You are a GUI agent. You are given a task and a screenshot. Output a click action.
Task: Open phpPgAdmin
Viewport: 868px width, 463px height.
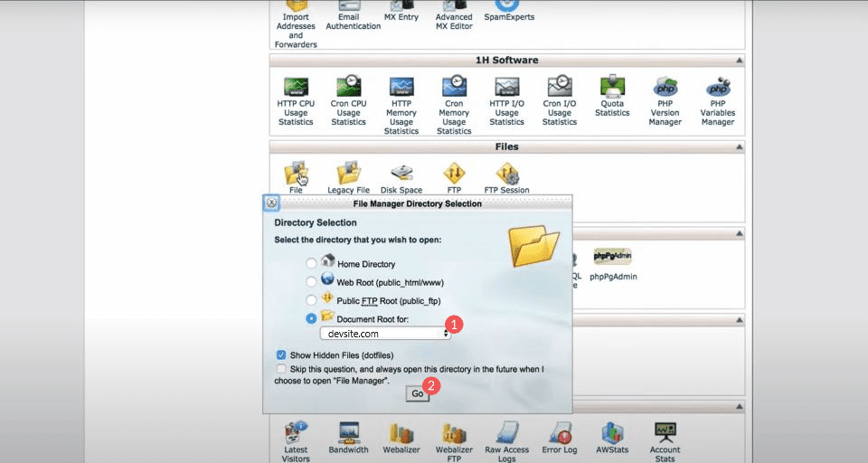point(613,264)
